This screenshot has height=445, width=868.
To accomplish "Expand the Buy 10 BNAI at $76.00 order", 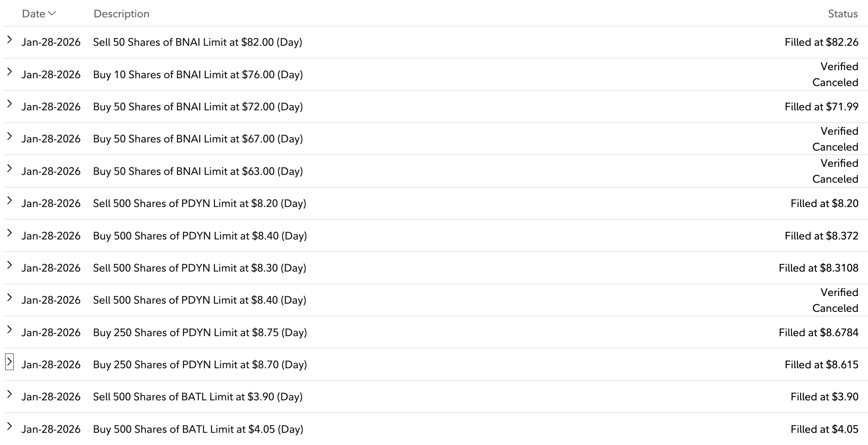I will 10,72.
